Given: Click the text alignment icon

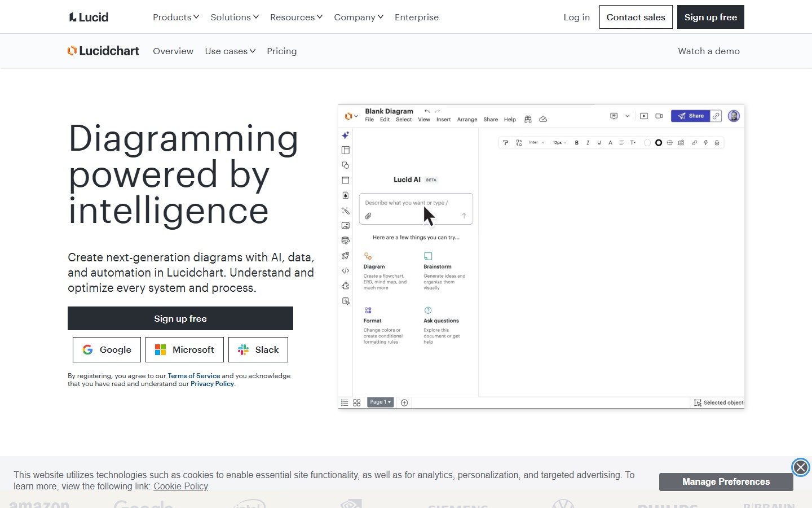Looking at the screenshot, I should point(621,143).
